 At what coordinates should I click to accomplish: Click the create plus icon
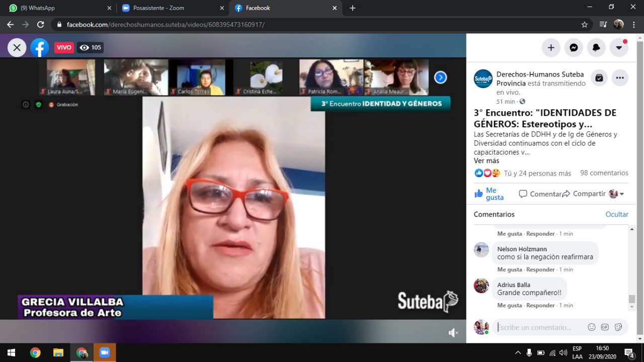pyautogui.click(x=551, y=48)
